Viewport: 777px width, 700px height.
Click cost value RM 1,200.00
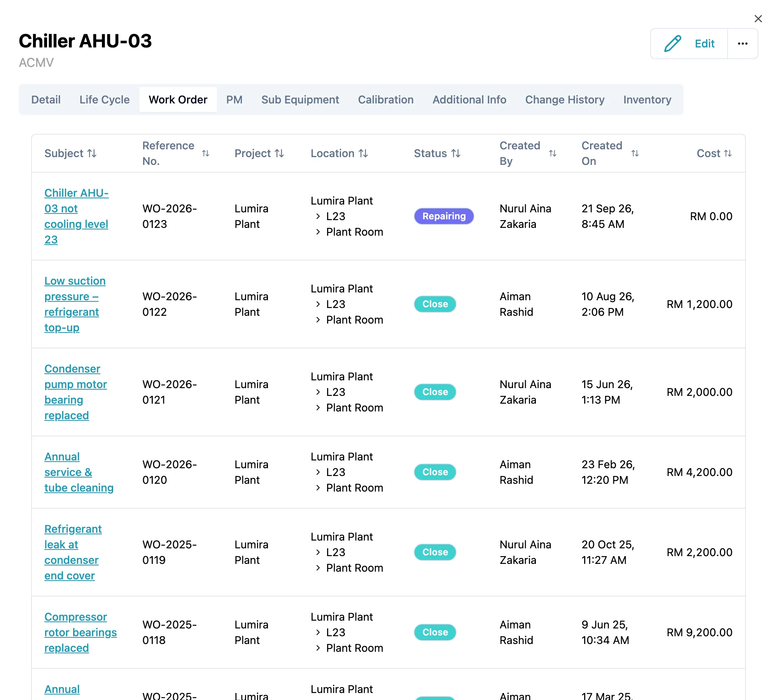(x=699, y=304)
